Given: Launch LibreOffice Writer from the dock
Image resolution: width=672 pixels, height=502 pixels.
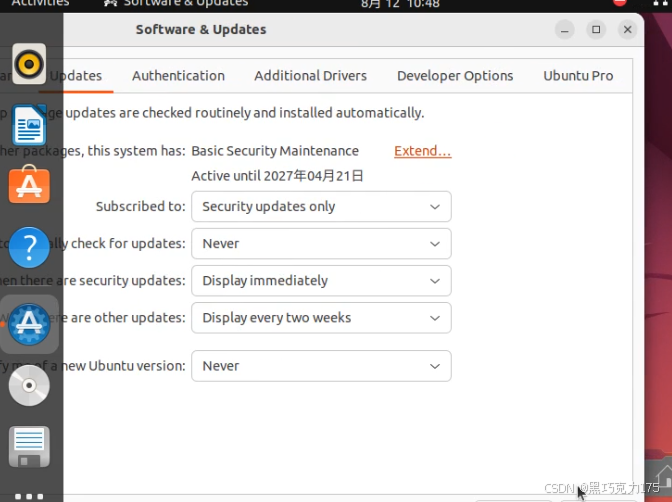Looking at the screenshot, I should pos(29,125).
